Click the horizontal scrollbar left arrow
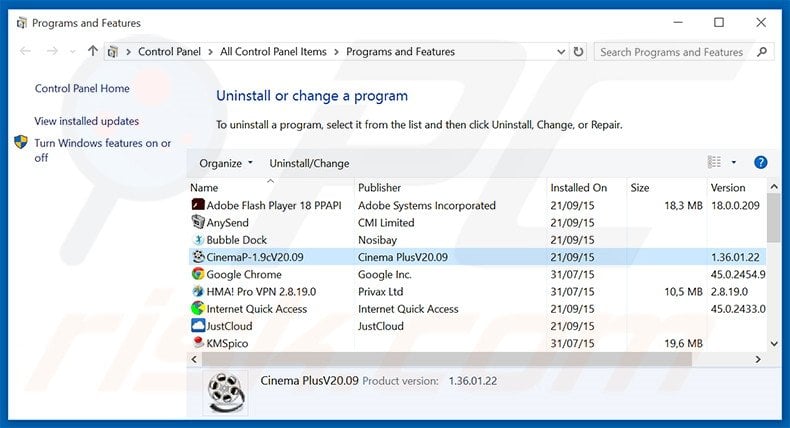790x428 pixels. [194, 359]
